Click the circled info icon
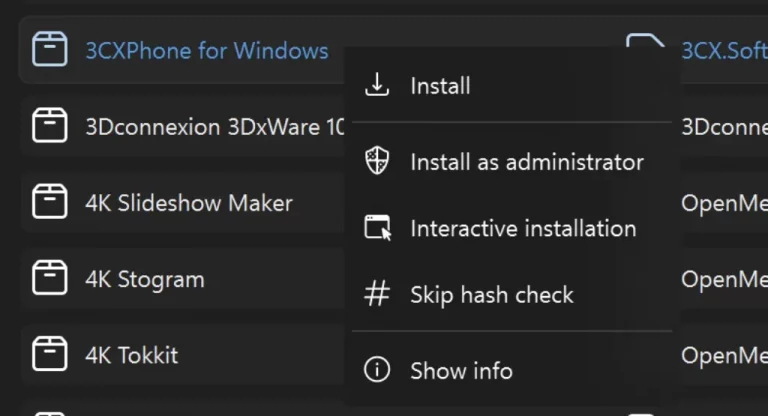Viewport: 768px width, 416px height. [377, 369]
